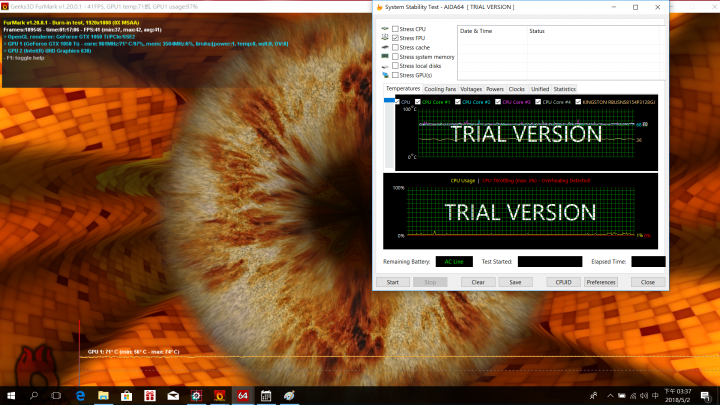Switch to Clocks tab

(x=517, y=89)
